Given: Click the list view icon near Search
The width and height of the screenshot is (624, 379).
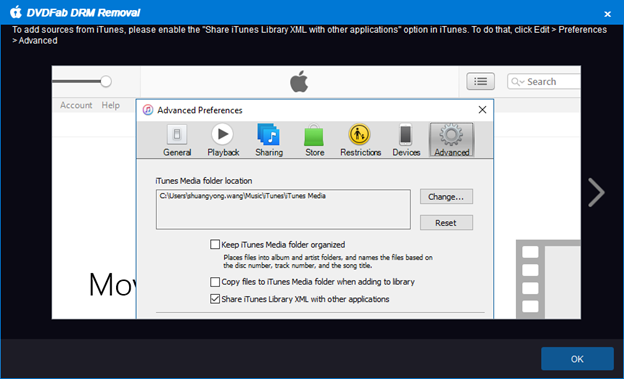Looking at the screenshot, I should 481,82.
